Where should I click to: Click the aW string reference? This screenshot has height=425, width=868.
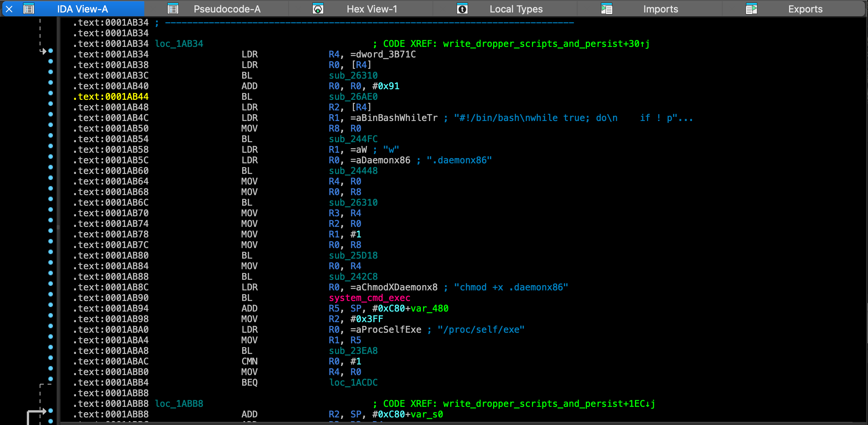tap(361, 150)
